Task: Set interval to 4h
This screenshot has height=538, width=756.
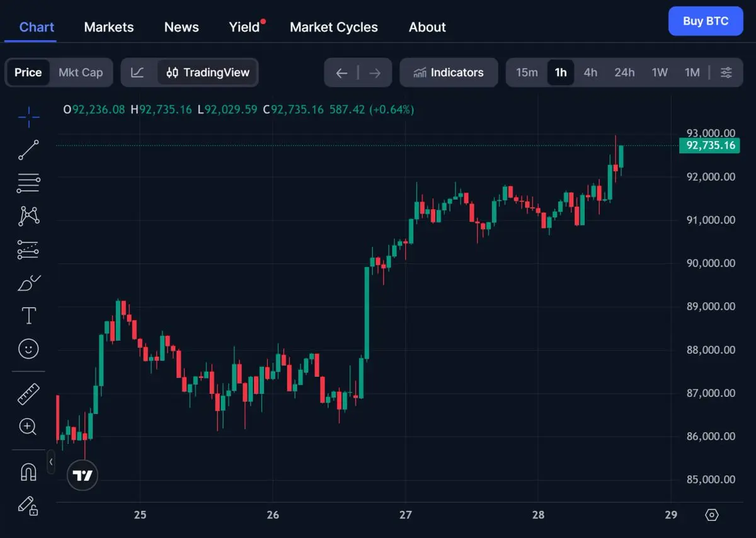Action: [590, 72]
